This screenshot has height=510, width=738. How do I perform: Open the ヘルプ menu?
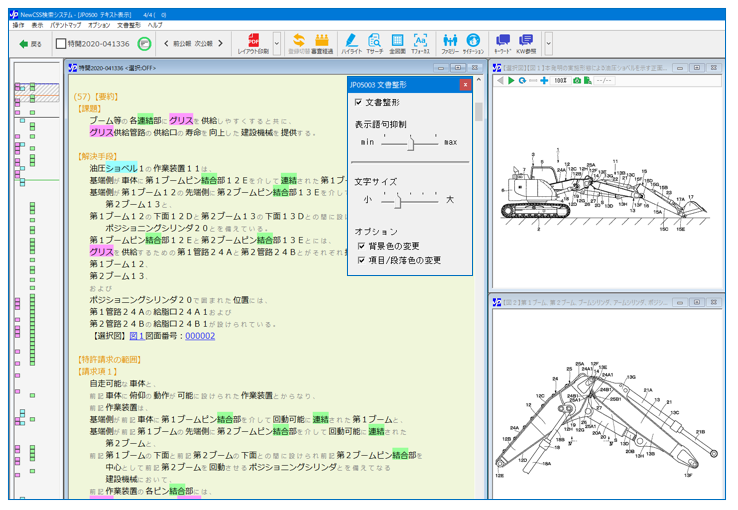(155, 25)
